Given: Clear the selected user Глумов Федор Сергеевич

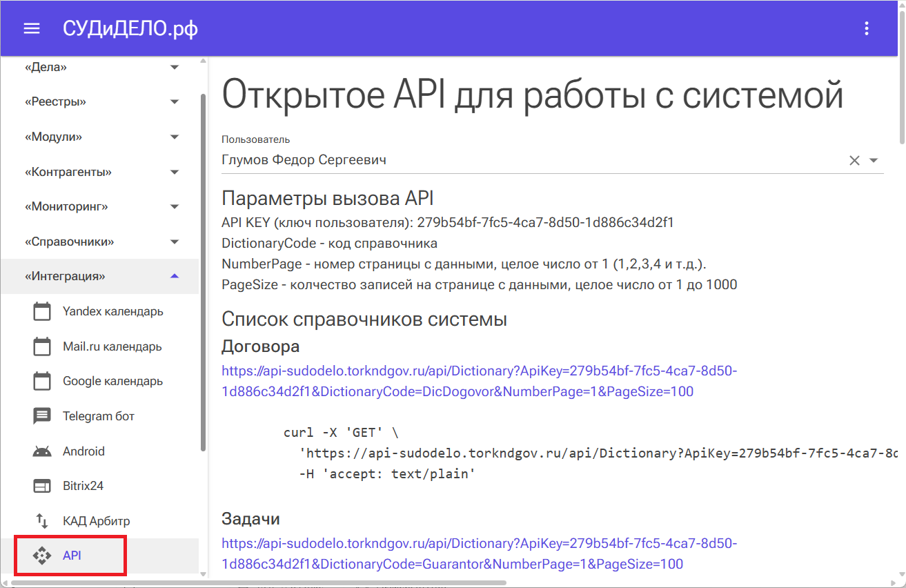Looking at the screenshot, I should [854, 160].
